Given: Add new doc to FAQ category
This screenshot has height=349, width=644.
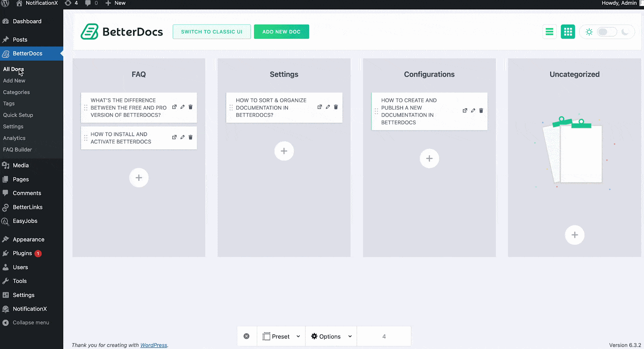Looking at the screenshot, I should tap(139, 178).
